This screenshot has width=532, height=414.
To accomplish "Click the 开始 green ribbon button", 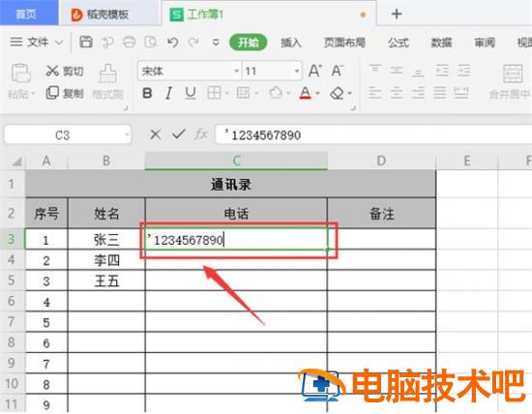I will [248, 43].
